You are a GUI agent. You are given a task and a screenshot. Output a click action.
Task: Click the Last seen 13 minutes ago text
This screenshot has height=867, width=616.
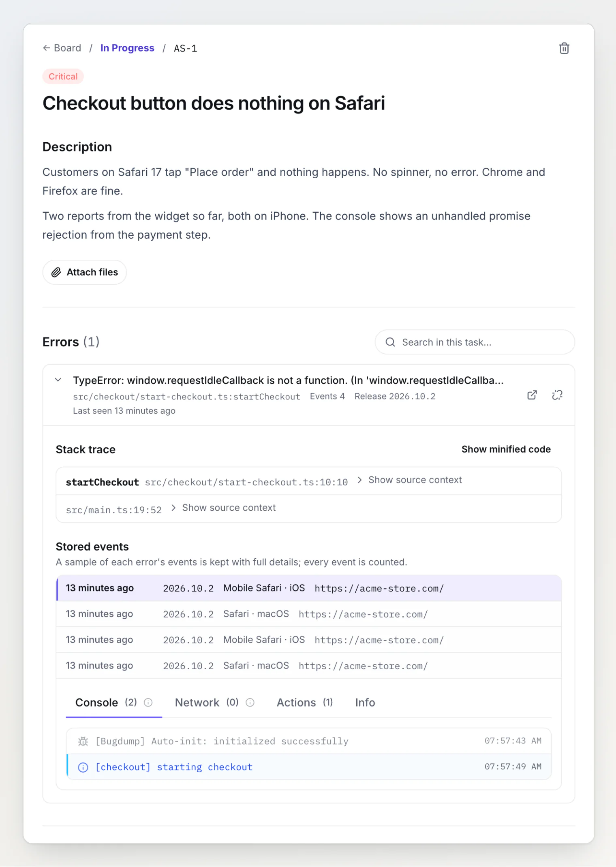(x=124, y=411)
